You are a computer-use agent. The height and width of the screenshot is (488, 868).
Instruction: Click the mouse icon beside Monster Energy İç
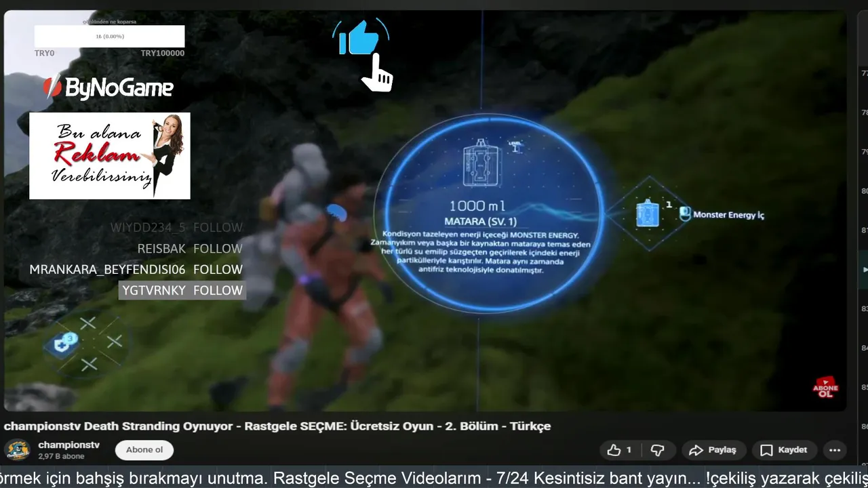pos(685,214)
